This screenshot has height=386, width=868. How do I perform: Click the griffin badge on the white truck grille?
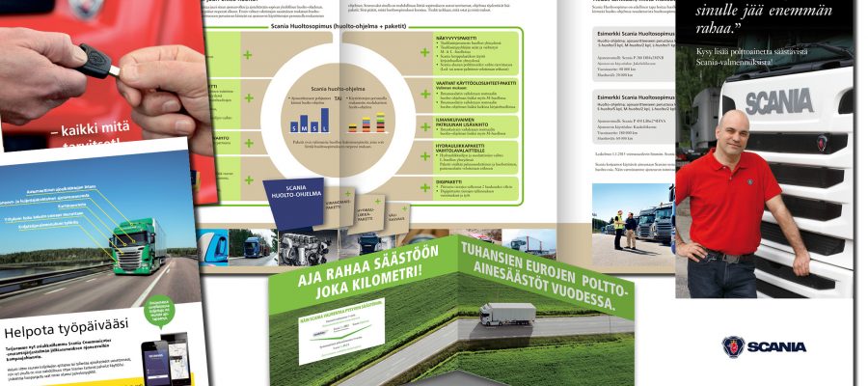(823, 143)
